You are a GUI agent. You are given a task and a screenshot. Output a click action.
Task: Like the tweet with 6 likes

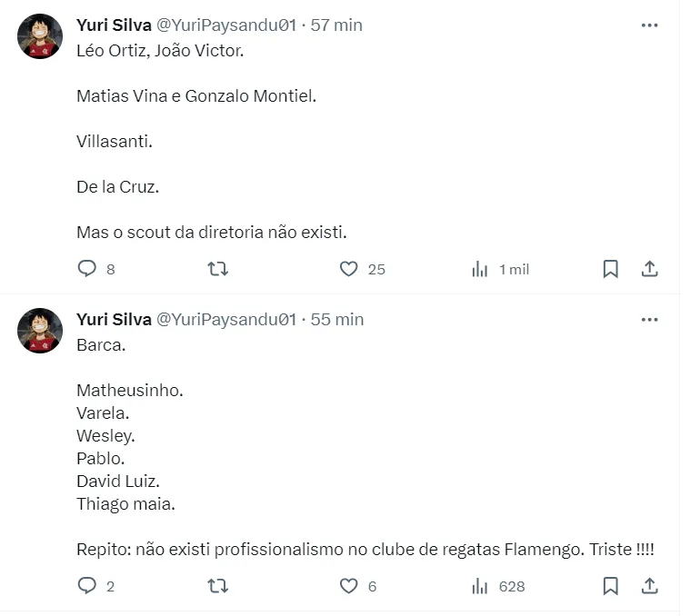click(349, 586)
